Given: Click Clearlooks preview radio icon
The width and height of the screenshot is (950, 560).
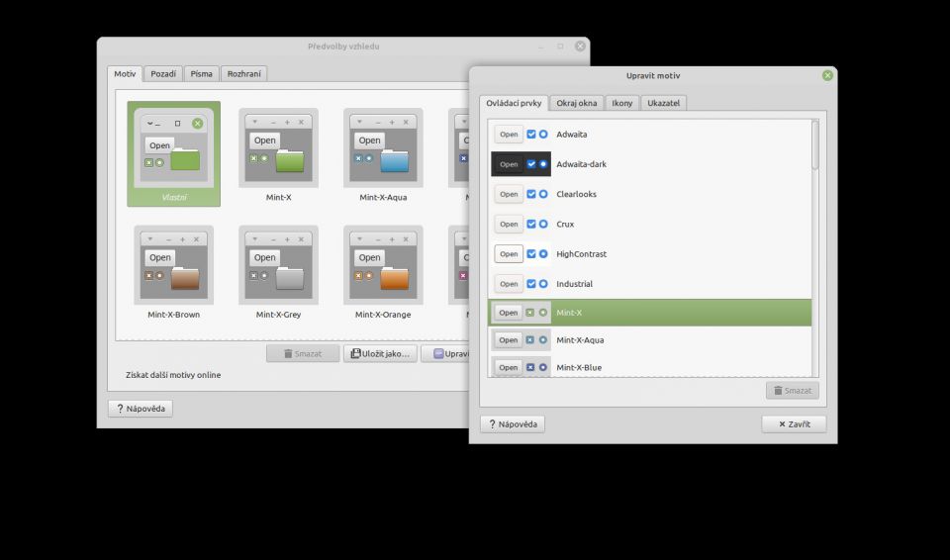Looking at the screenshot, I should pos(543,194).
